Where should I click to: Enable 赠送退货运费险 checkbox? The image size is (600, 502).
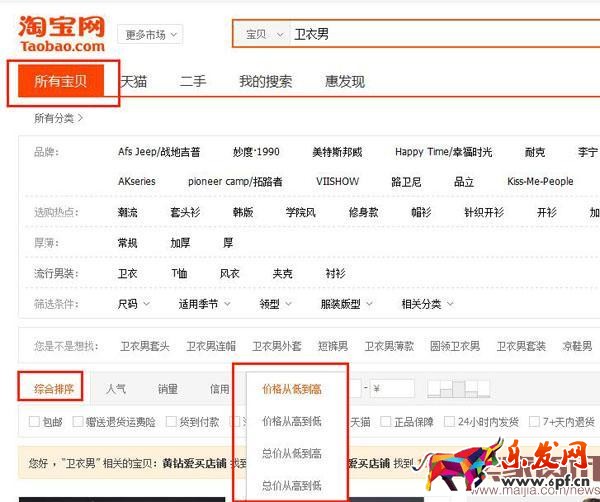pyautogui.click(x=78, y=422)
